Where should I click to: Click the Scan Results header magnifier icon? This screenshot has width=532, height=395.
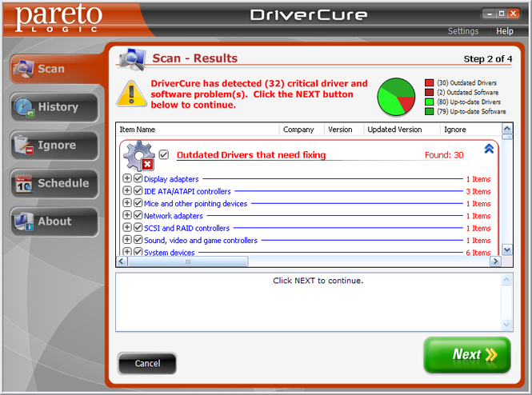132,59
